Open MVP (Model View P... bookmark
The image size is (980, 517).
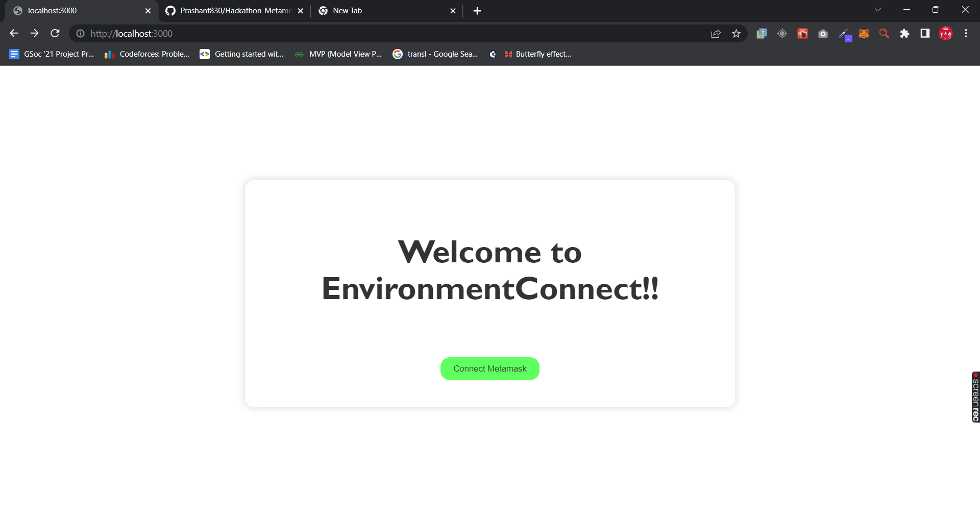338,54
